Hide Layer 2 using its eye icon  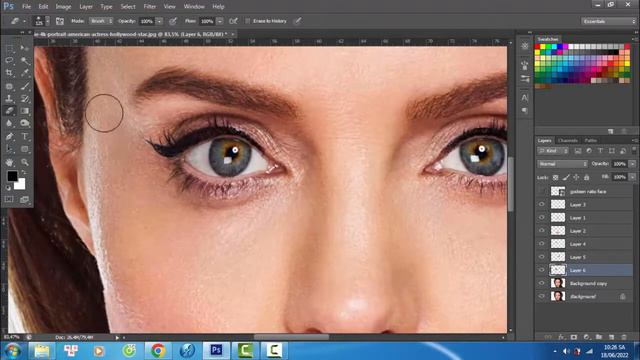542,231
